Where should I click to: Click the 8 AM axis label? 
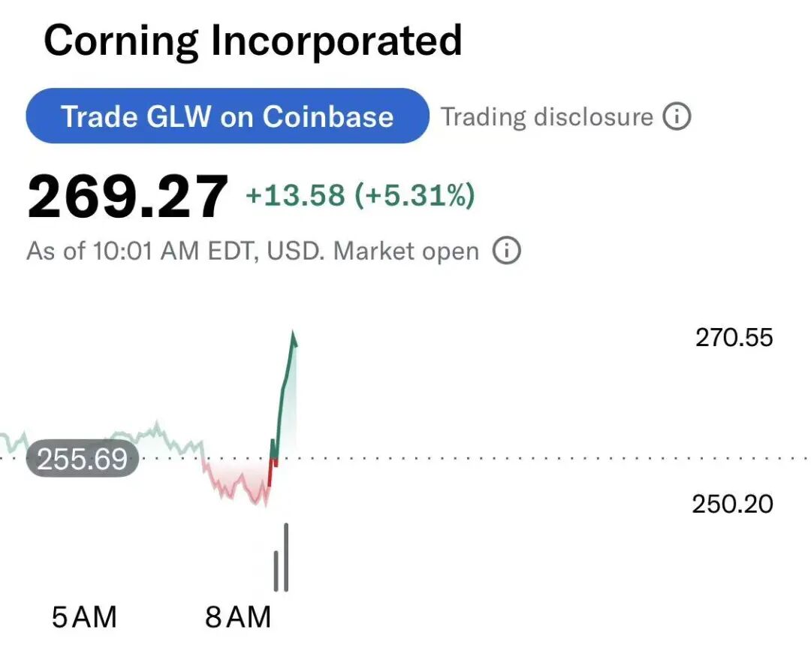[x=238, y=616]
